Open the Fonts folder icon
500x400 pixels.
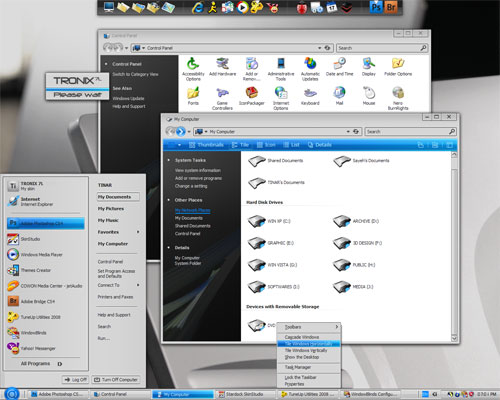pyautogui.click(x=193, y=96)
